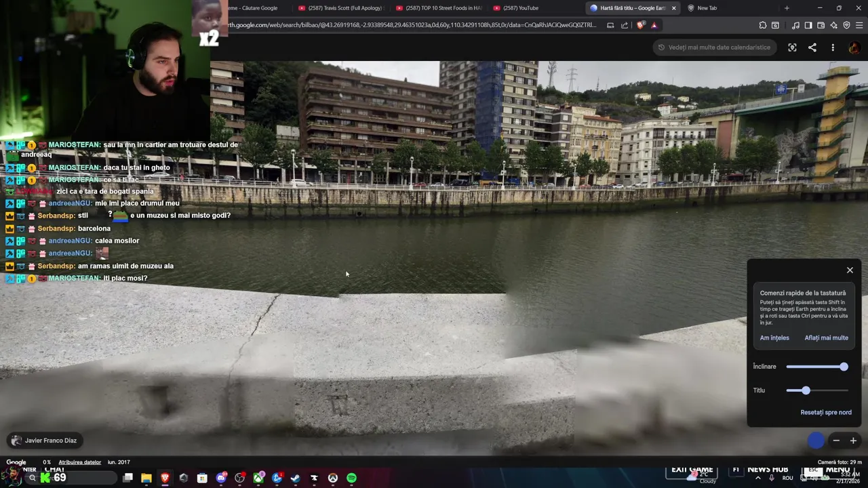Click the Aflați mai multe link
The image size is (868, 488).
click(x=826, y=338)
